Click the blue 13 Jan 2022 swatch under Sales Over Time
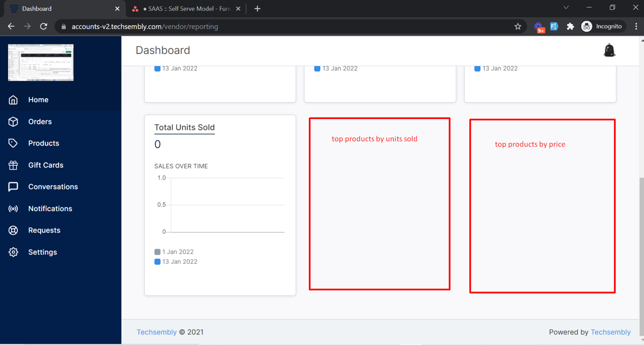 point(158,262)
